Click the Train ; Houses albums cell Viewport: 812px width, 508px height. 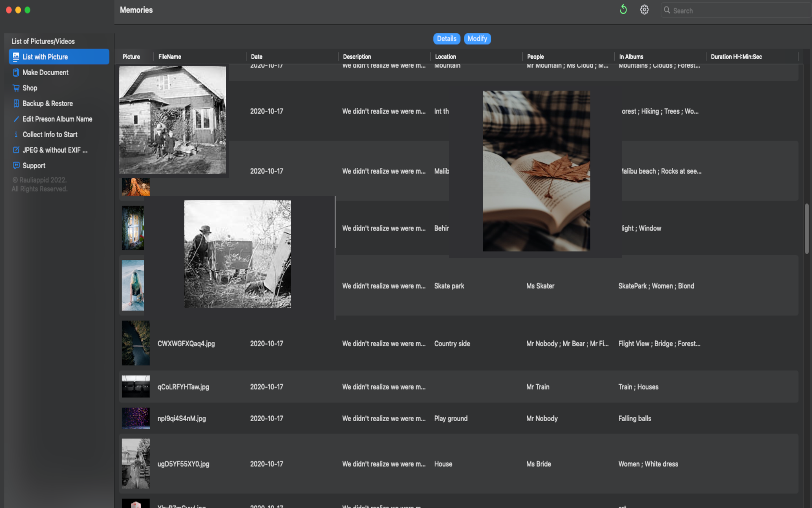[638, 387]
